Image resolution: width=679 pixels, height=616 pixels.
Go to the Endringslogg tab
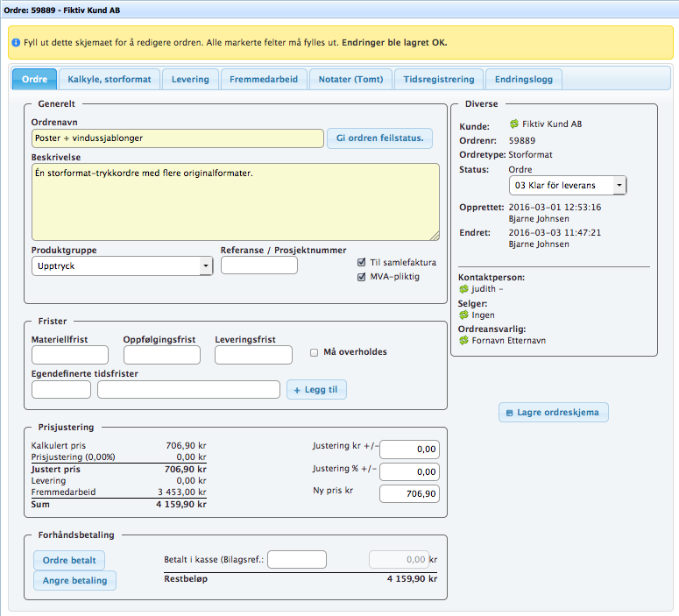pyautogui.click(x=523, y=80)
